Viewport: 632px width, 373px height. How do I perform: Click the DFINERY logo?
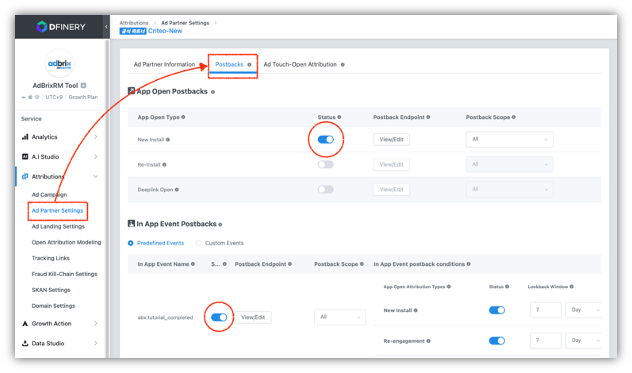tap(61, 27)
